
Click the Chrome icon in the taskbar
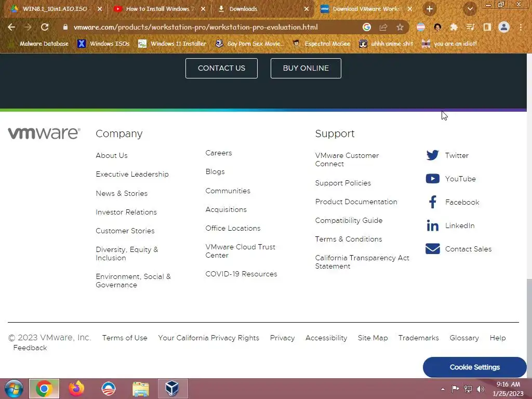44,389
